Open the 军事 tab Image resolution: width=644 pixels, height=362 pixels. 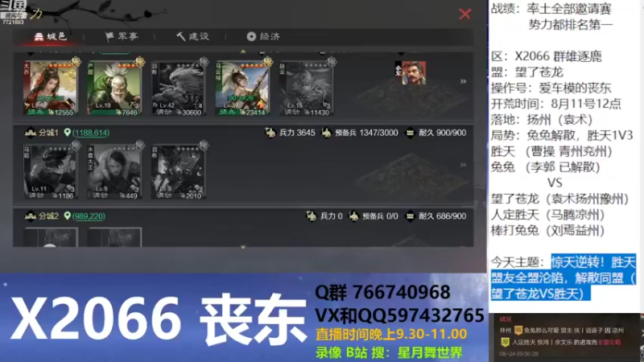click(x=122, y=36)
